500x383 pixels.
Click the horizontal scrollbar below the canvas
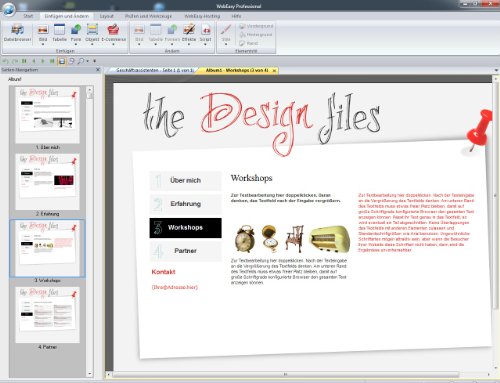pyautogui.click(x=285, y=374)
